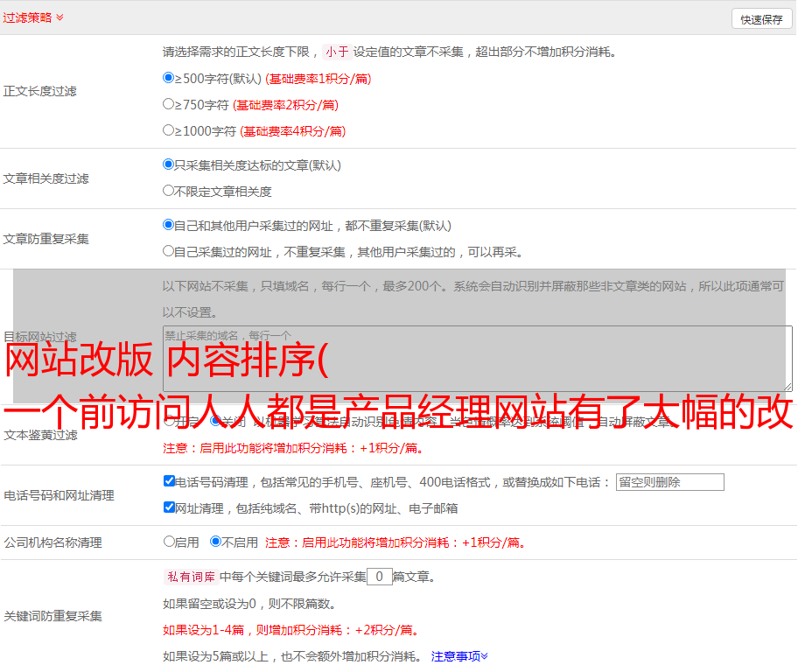Screen dimensions: 798x672
Task: Click the 私有词库 label tag
Action: (189, 577)
